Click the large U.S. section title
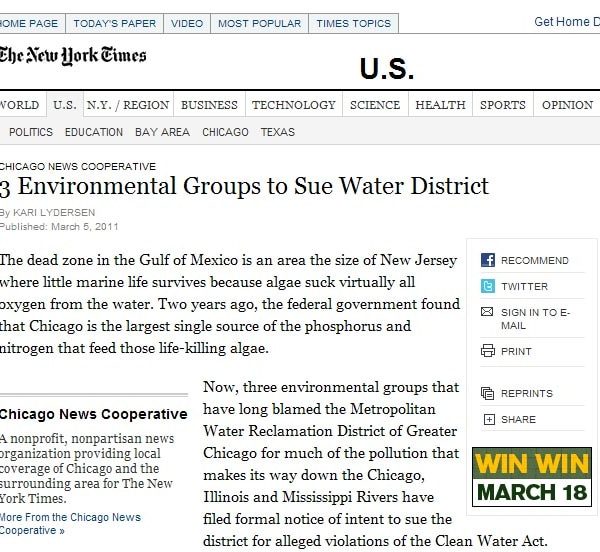 coord(387,68)
